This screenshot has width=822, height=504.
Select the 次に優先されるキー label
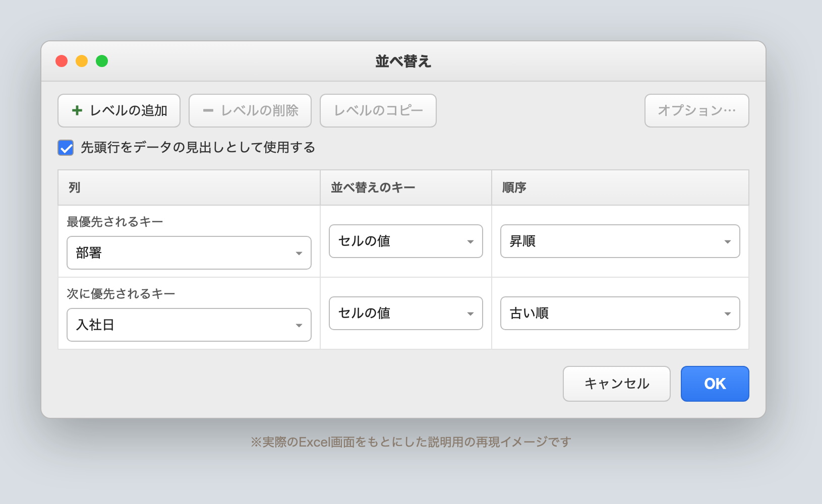tap(121, 294)
